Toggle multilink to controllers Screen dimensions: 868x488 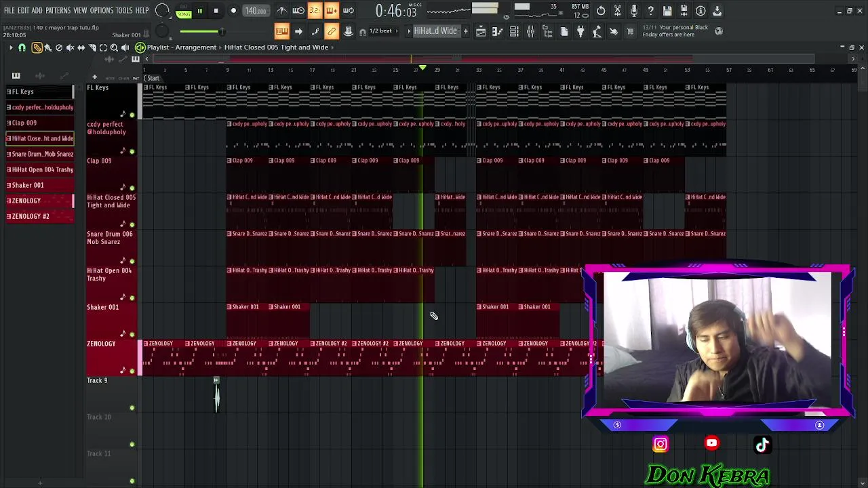click(332, 31)
